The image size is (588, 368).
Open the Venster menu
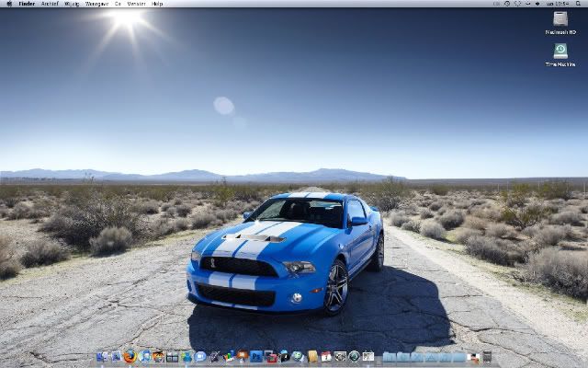[136, 4]
